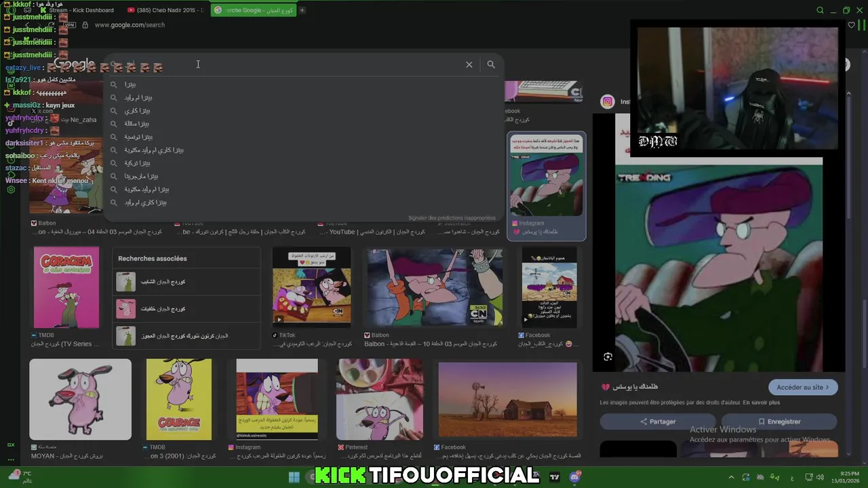The image size is (868, 488).
Task: Open the new browser tab plus button
Action: pyautogui.click(x=302, y=10)
